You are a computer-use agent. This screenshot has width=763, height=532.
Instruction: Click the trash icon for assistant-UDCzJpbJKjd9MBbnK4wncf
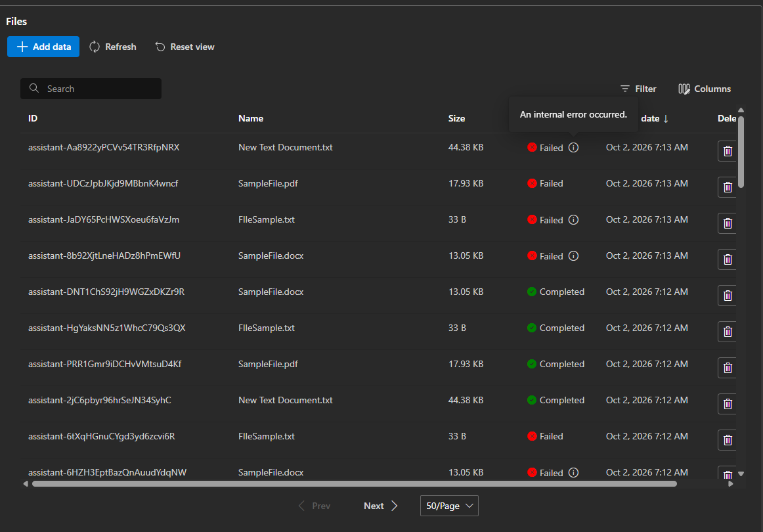[728, 187]
